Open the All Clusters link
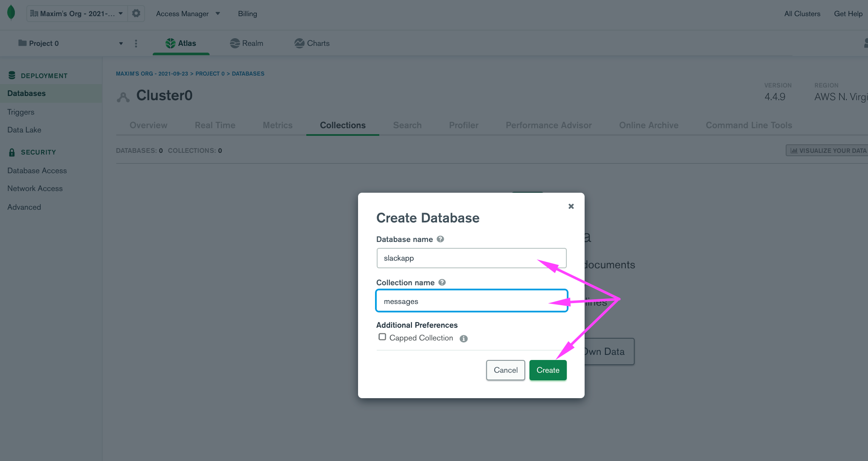Viewport: 868px width, 461px height. (x=802, y=13)
